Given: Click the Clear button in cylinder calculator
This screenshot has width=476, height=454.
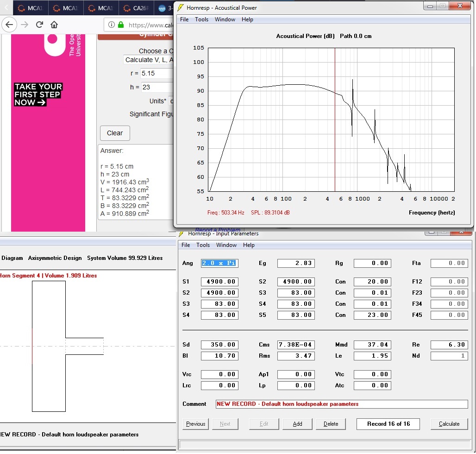Looking at the screenshot, I should pos(115,133).
